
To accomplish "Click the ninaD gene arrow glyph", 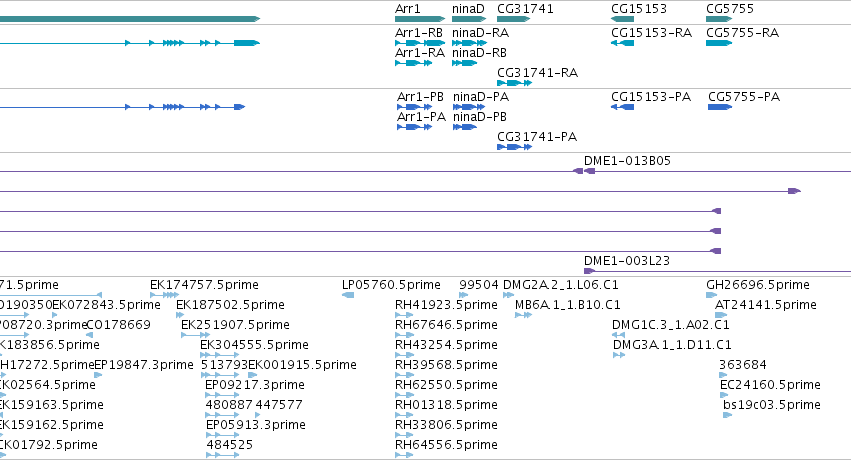I will pyautogui.click(x=468, y=19).
